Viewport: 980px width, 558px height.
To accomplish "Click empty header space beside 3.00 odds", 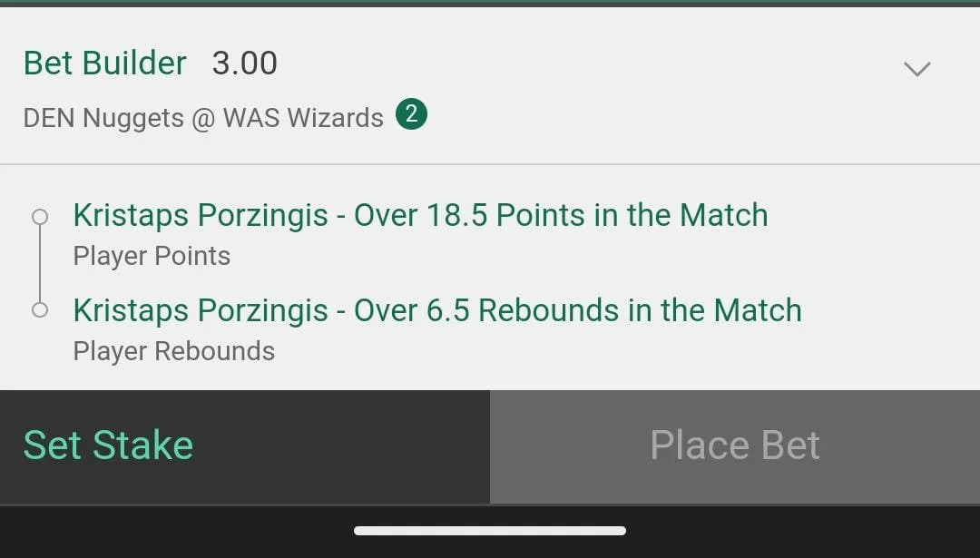I will click(x=587, y=64).
